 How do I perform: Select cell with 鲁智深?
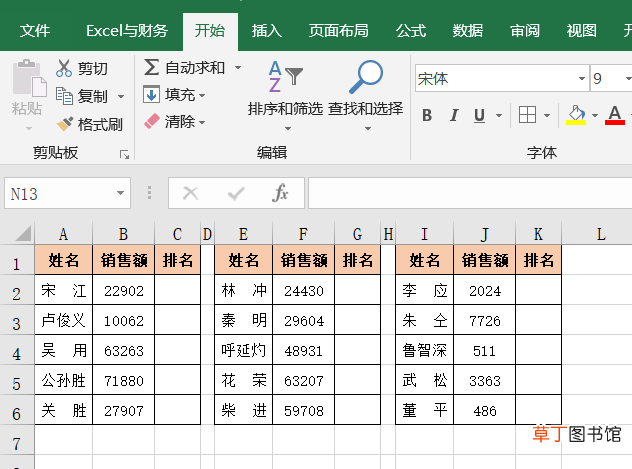pos(424,350)
